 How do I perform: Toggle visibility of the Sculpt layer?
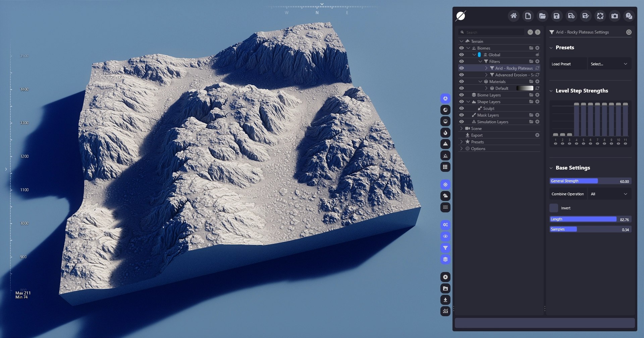click(x=462, y=108)
